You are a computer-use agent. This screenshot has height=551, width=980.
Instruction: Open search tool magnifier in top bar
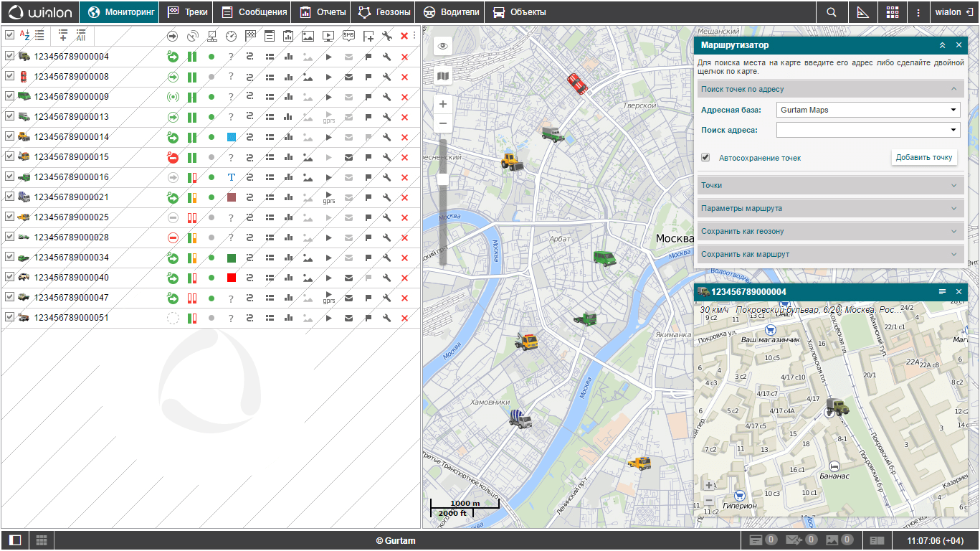pyautogui.click(x=831, y=12)
